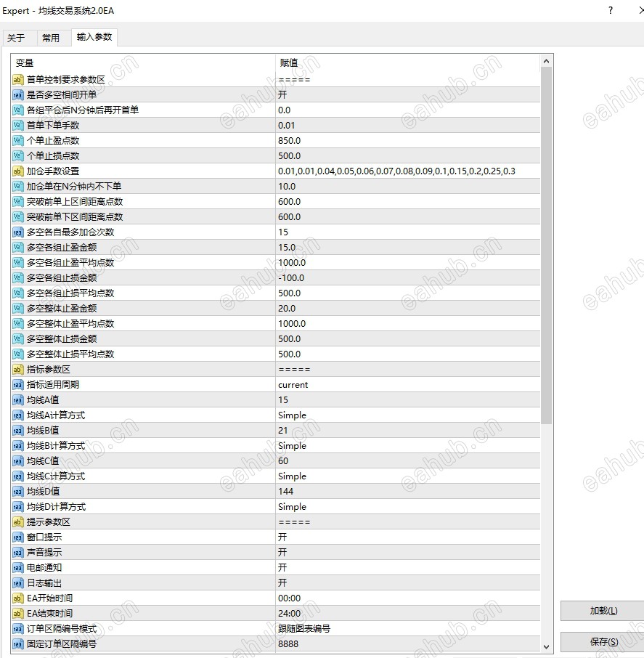Click the double icon beside 突破前单上区间距离点数
This screenshot has height=658, width=644.
(x=17, y=201)
